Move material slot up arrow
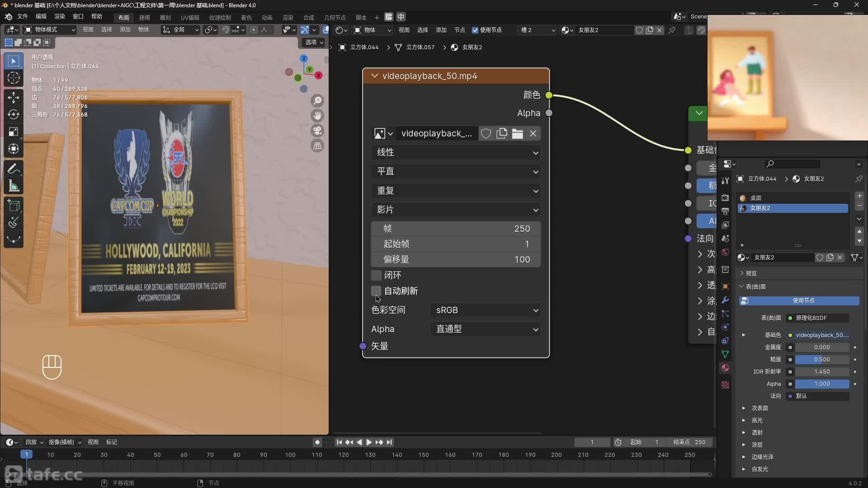The width and height of the screenshot is (868, 488). [859, 231]
